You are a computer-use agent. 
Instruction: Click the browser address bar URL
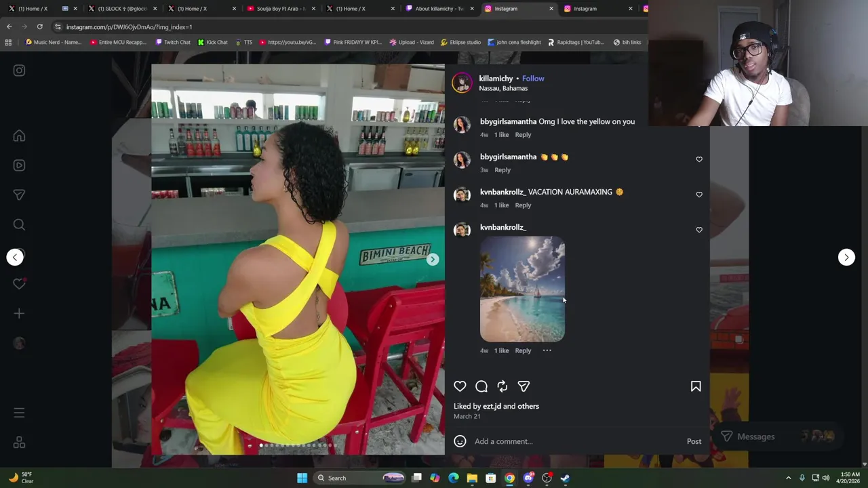click(x=129, y=26)
